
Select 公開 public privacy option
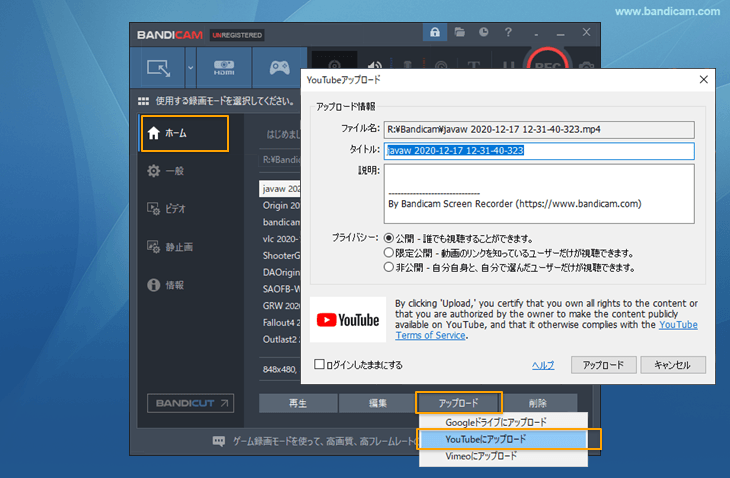[389, 238]
